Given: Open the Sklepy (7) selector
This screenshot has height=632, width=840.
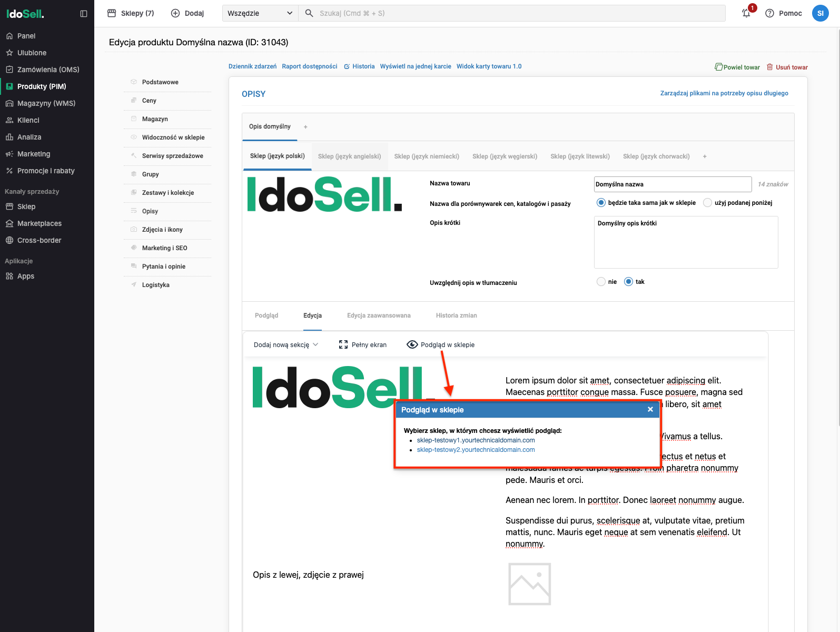Looking at the screenshot, I should point(131,13).
